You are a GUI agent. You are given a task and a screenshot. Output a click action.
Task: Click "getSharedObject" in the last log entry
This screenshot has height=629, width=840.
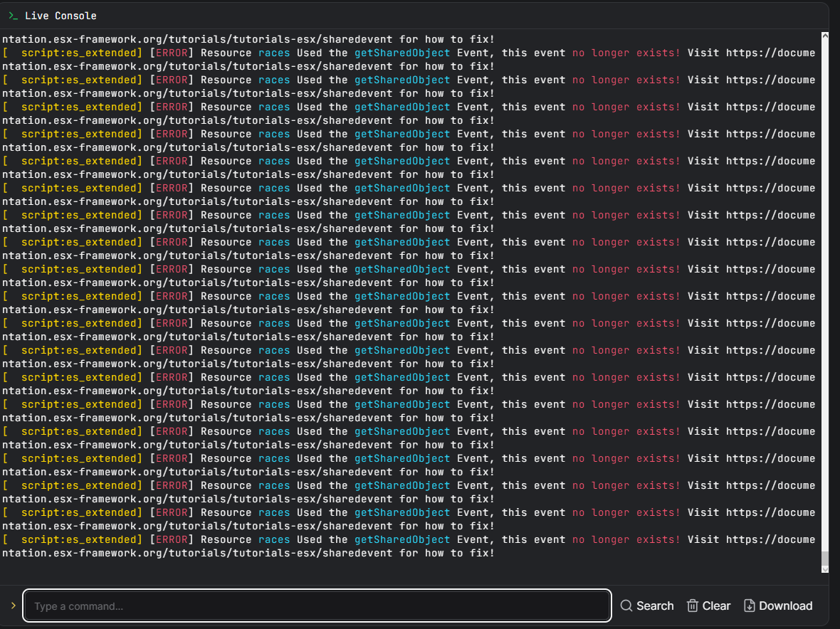tap(402, 539)
